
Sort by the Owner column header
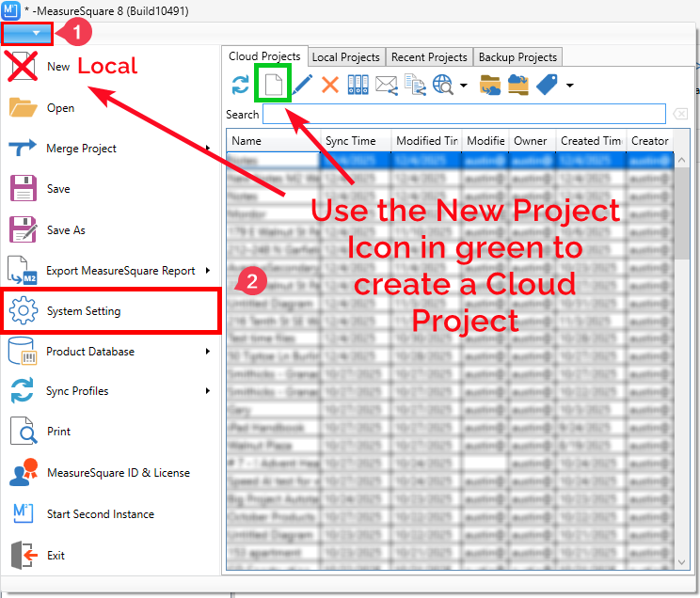click(533, 141)
